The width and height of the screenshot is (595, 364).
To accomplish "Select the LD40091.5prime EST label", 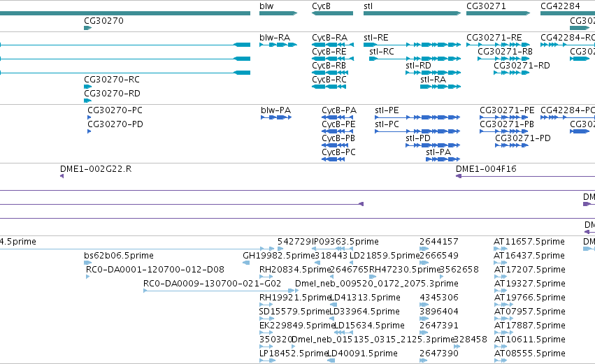I will 363,354.
